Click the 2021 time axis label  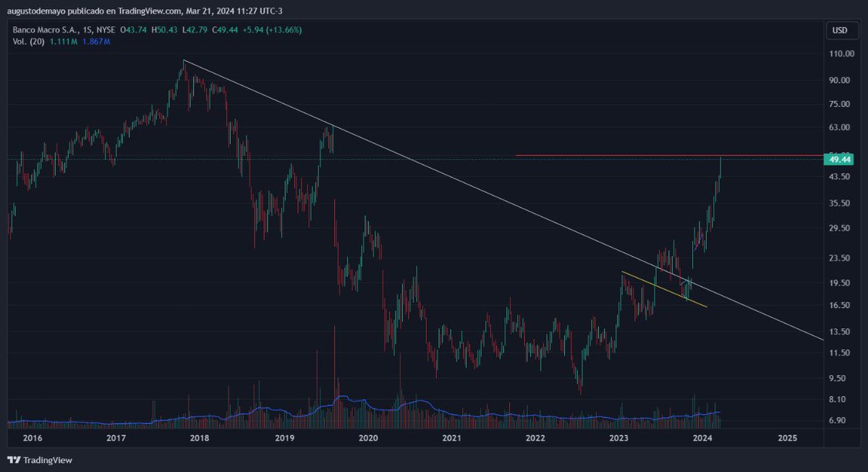click(x=452, y=438)
